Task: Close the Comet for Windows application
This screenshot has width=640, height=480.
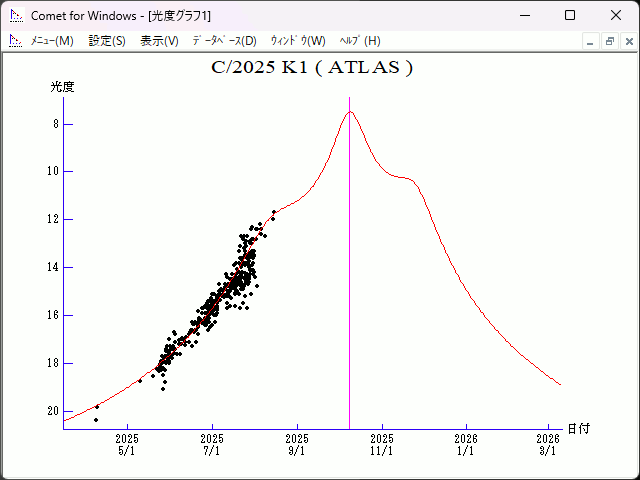Action: (616, 15)
